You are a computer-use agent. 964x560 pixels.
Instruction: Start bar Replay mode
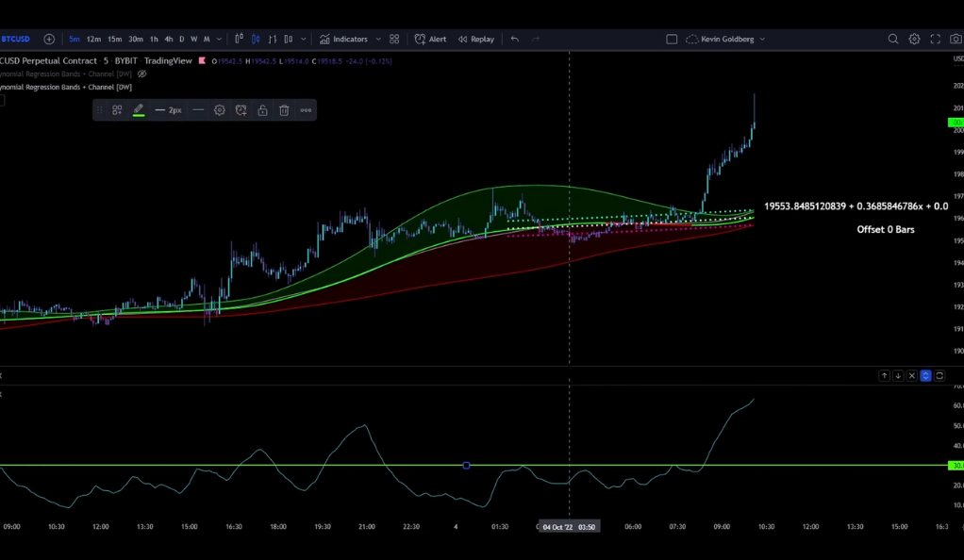(x=475, y=39)
